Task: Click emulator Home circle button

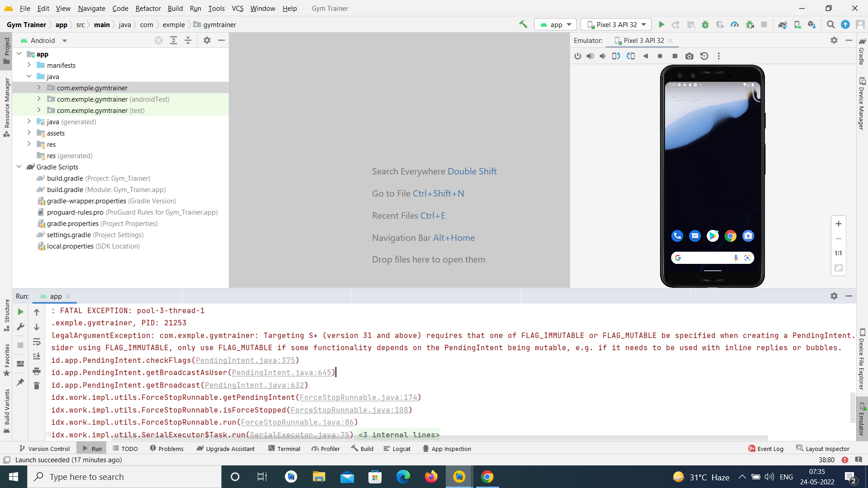Action: point(660,56)
